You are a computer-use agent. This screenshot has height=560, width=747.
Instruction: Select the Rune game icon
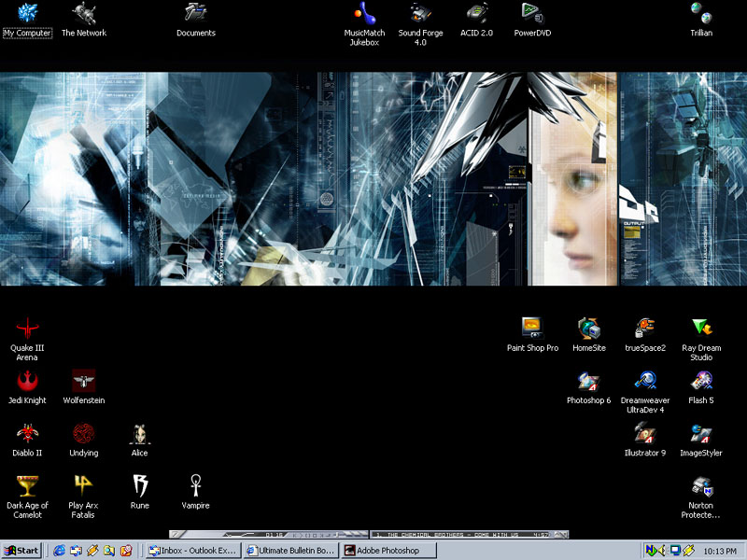pyautogui.click(x=139, y=493)
